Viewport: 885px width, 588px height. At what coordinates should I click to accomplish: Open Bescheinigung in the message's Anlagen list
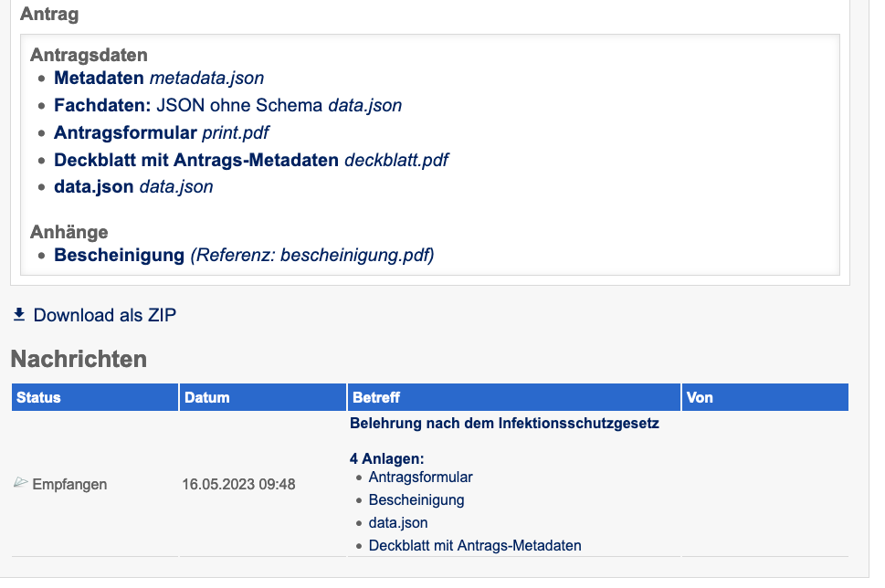[416, 499]
